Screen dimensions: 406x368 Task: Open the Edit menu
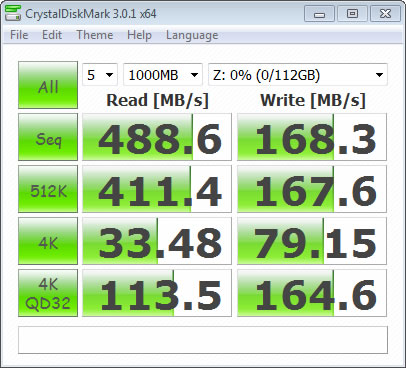coord(52,35)
